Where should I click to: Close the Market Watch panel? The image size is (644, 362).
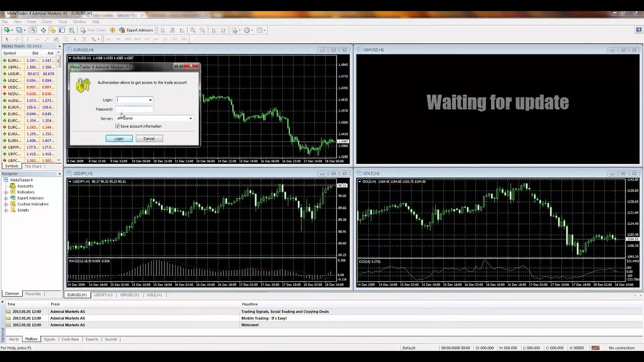point(59,47)
